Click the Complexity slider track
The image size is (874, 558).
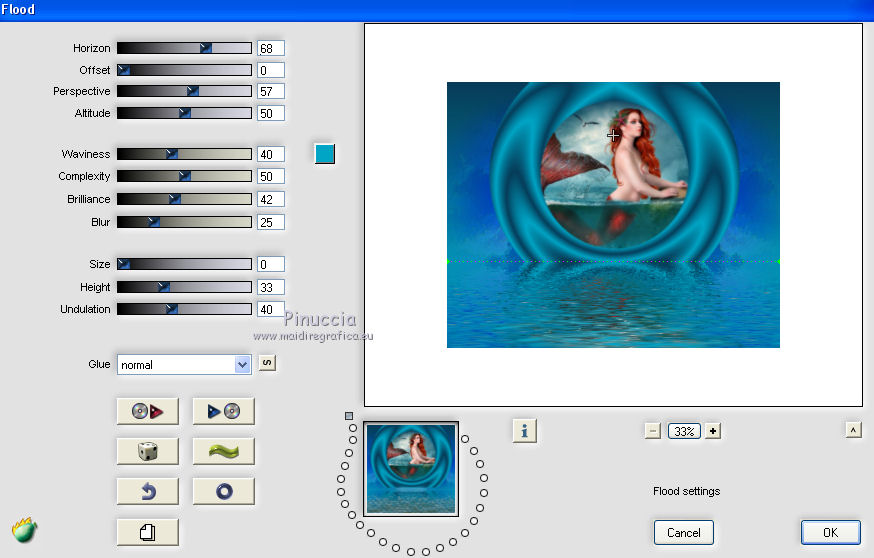pos(184,176)
